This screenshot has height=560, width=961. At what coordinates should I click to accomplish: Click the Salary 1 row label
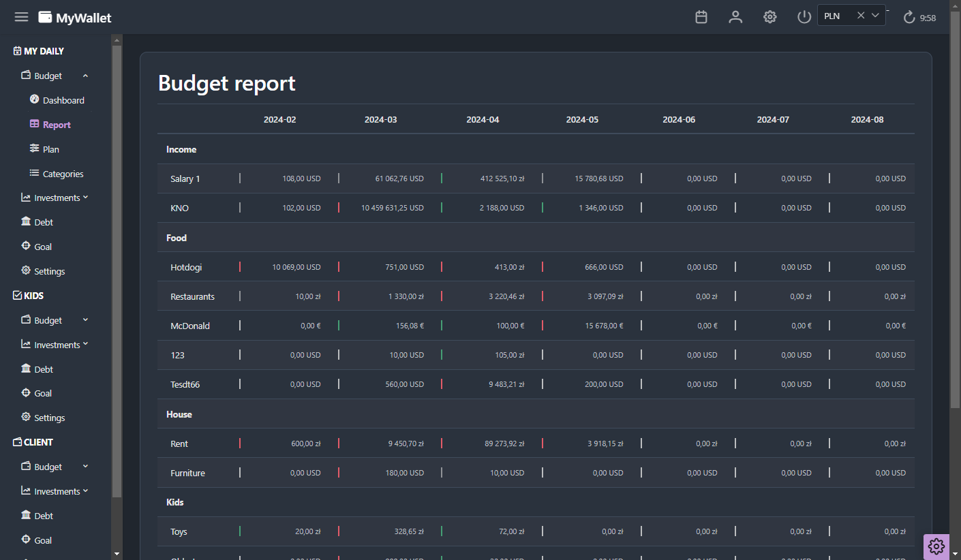point(185,178)
